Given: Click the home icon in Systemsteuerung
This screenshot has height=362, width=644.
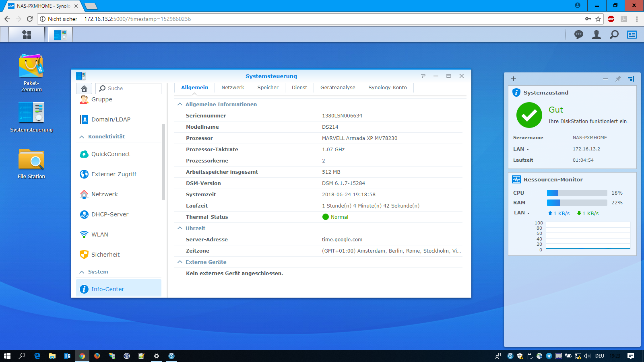Looking at the screenshot, I should pos(84,88).
